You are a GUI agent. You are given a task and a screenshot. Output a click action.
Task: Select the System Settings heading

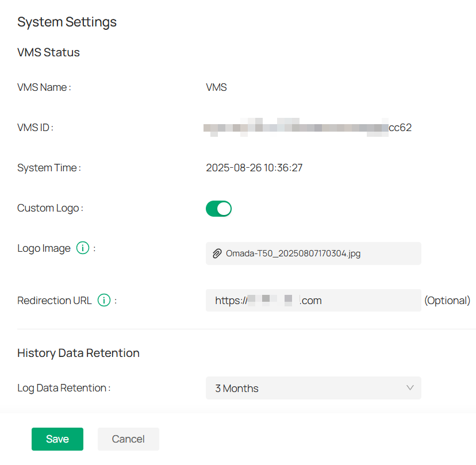67,22
